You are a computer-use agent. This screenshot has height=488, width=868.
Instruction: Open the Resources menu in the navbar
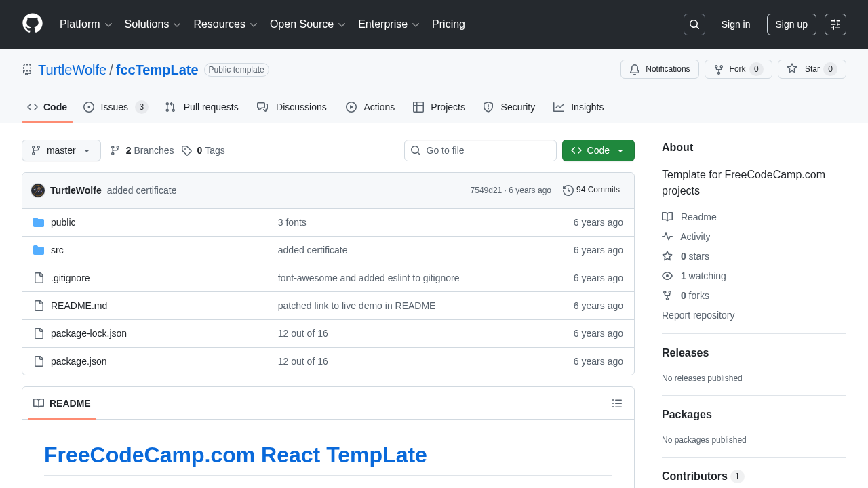tap(225, 24)
